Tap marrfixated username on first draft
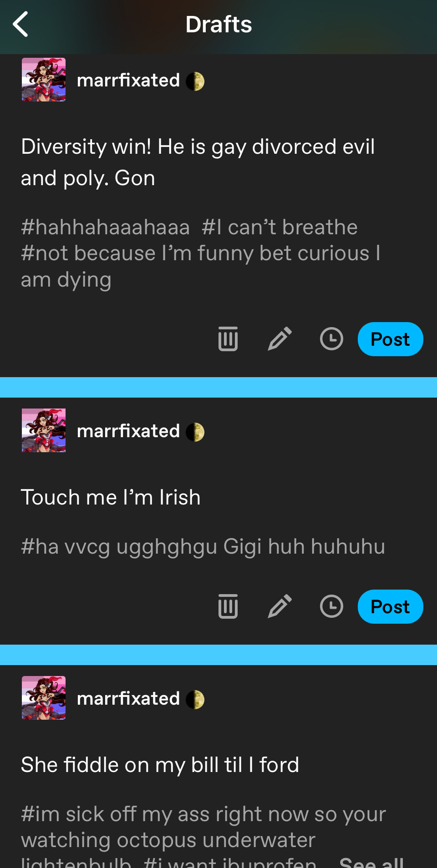This screenshot has width=437, height=868. (128, 81)
